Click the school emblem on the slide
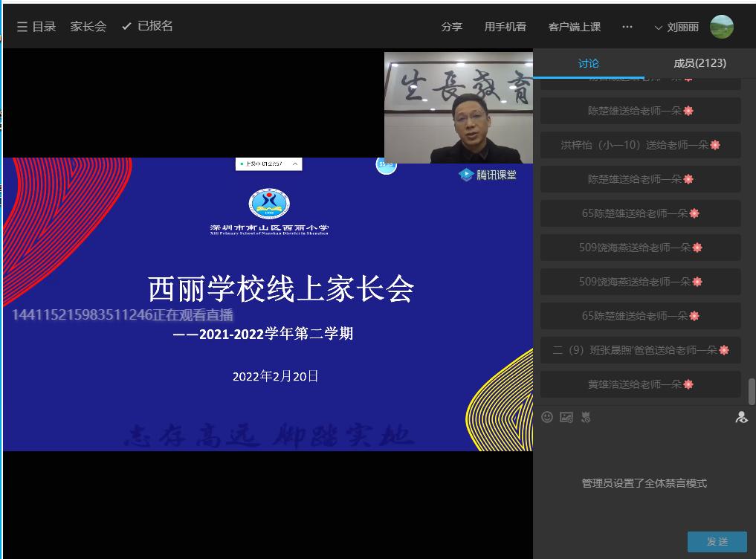 point(269,204)
